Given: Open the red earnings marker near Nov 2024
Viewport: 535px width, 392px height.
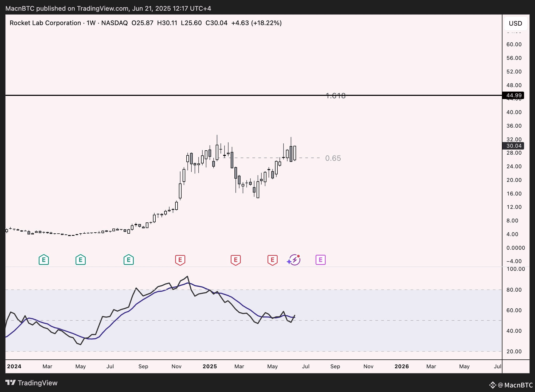Looking at the screenshot, I should pos(180,260).
